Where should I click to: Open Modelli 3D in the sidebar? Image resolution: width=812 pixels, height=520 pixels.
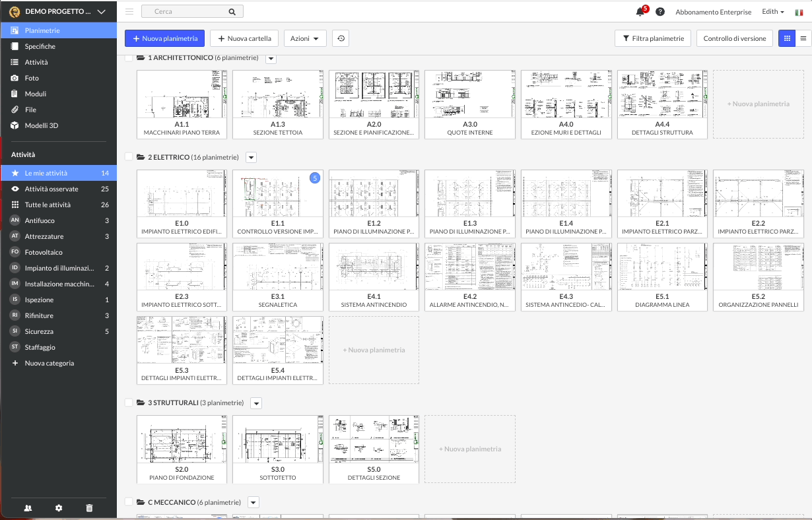[58, 125]
